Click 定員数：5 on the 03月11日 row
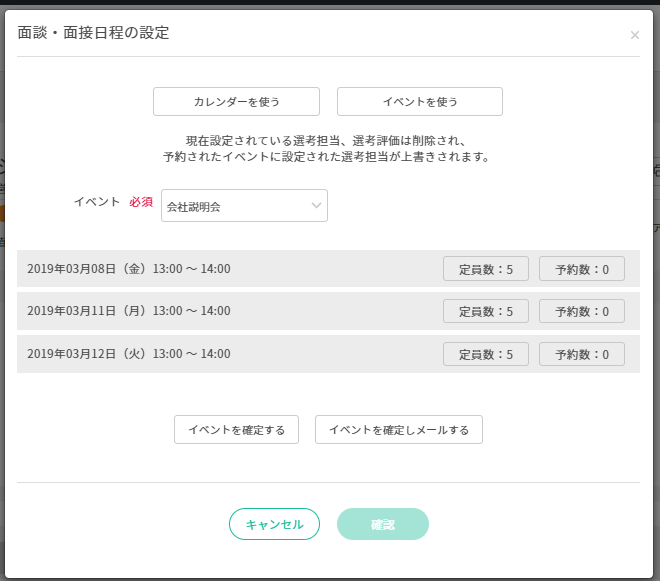The width and height of the screenshot is (660, 581). click(x=485, y=311)
